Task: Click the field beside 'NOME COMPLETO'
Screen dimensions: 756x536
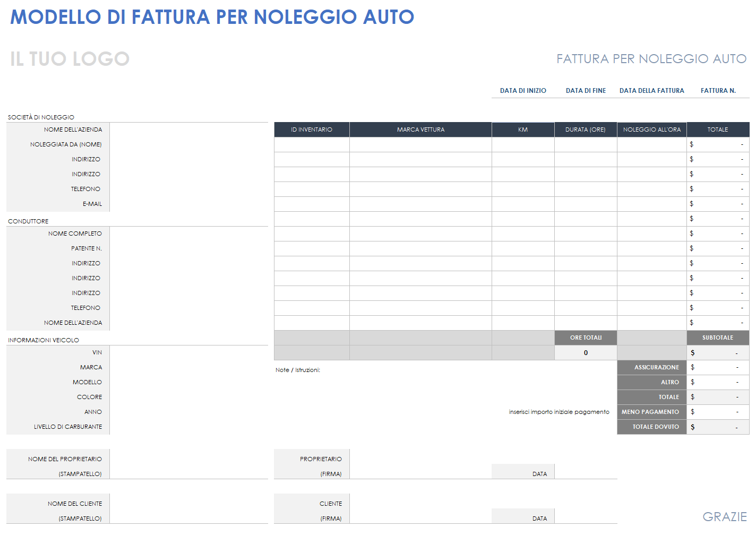Action: coord(189,234)
